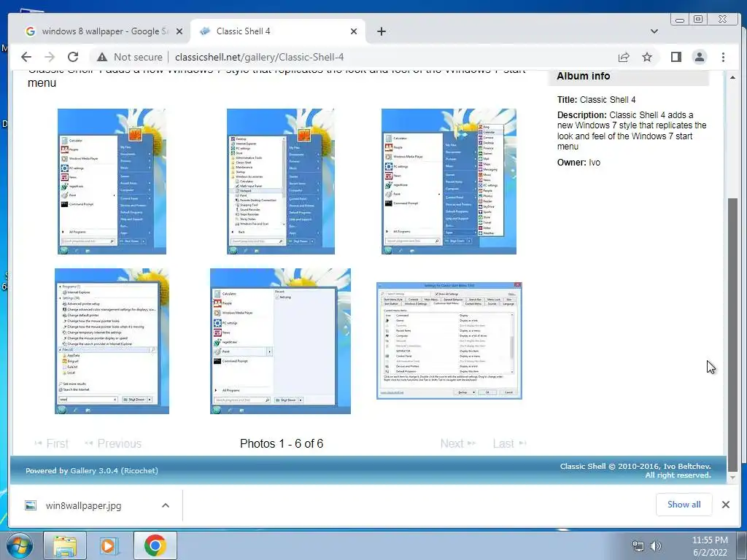Click the Previous pagination link
This screenshot has height=560, width=747.
point(113,444)
